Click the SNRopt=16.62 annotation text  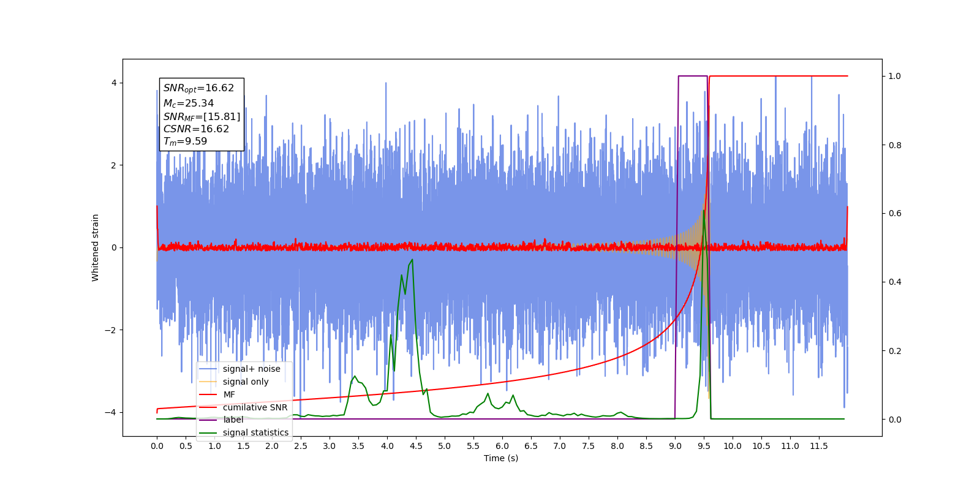pyautogui.click(x=198, y=88)
